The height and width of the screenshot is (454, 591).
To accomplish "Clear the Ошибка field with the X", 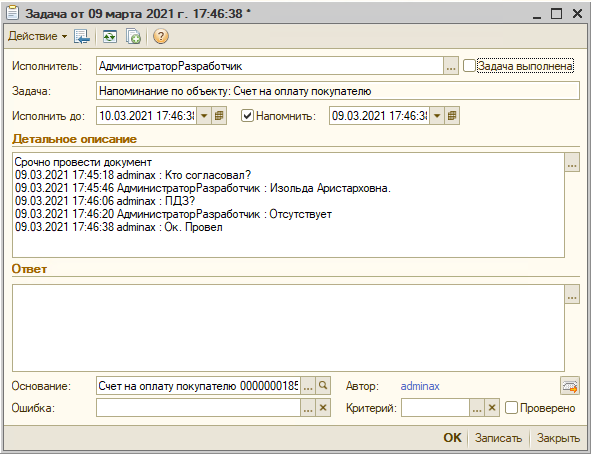I will 323,408.
